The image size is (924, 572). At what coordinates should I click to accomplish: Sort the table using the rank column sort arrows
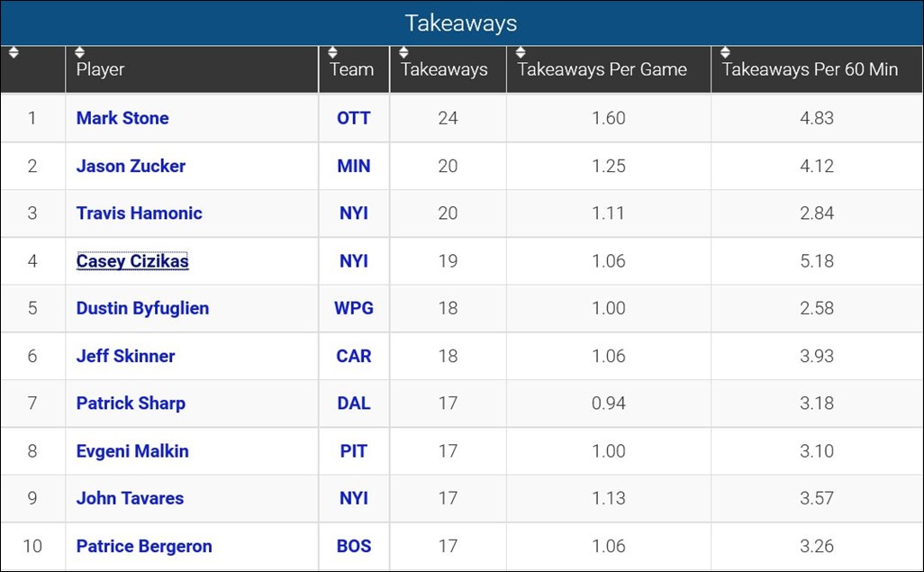point(13,52)
